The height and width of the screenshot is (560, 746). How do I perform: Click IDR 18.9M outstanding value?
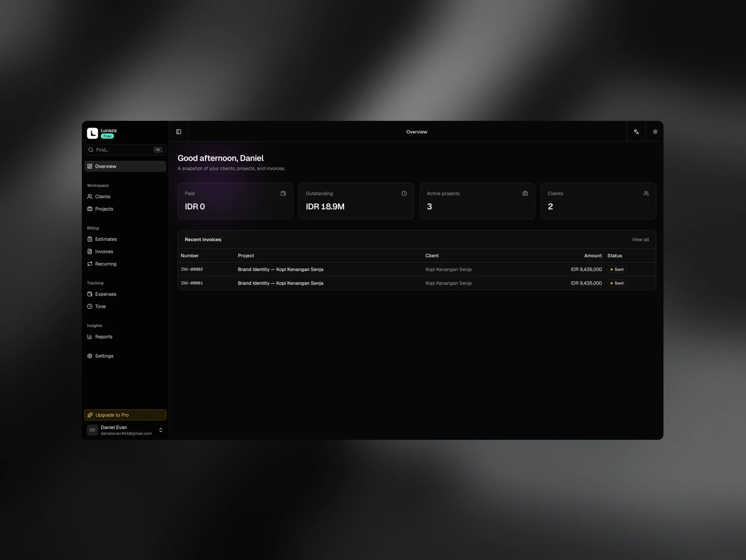[325, 206]
